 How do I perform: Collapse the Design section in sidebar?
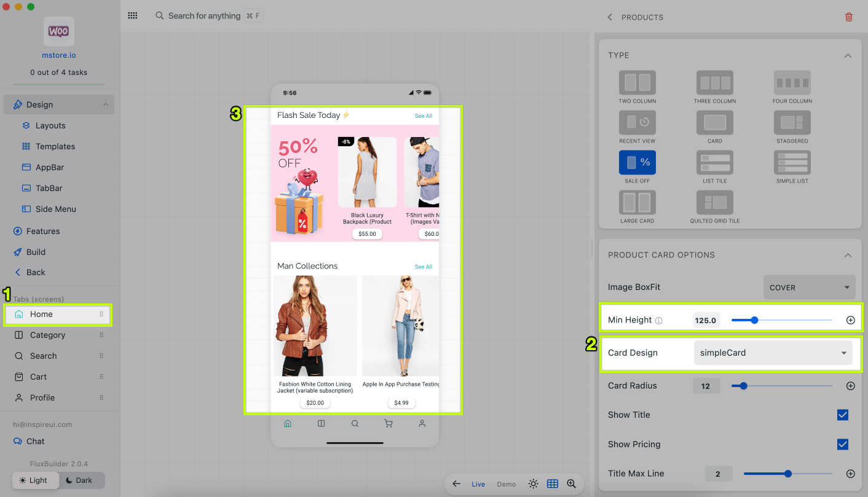pos(105,105)
